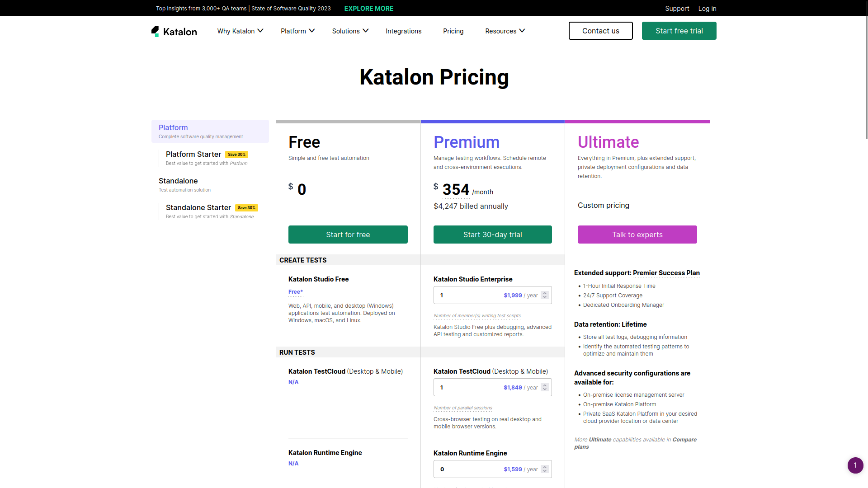Increase Katalon Studio Enterprise member count
868x488 pixels.
[544, 292]
